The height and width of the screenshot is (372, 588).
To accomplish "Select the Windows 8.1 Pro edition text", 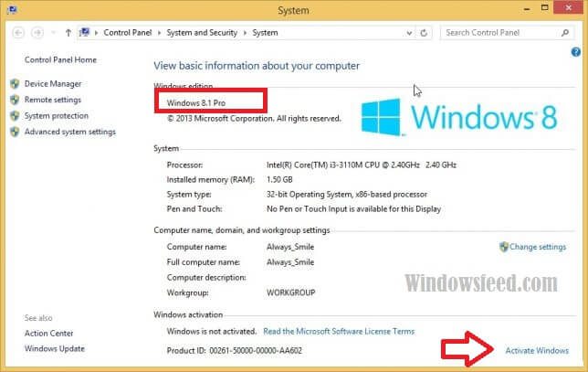I will pyautogui.click(x=196, y=103).
